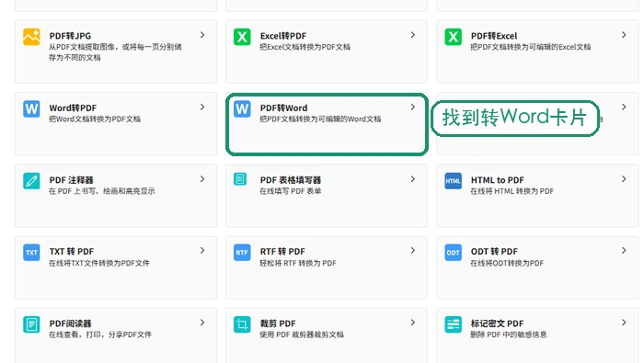
Task: Click the text '在 PDF 上书写、绘画和高亮显示'
Action: [102, 191]
